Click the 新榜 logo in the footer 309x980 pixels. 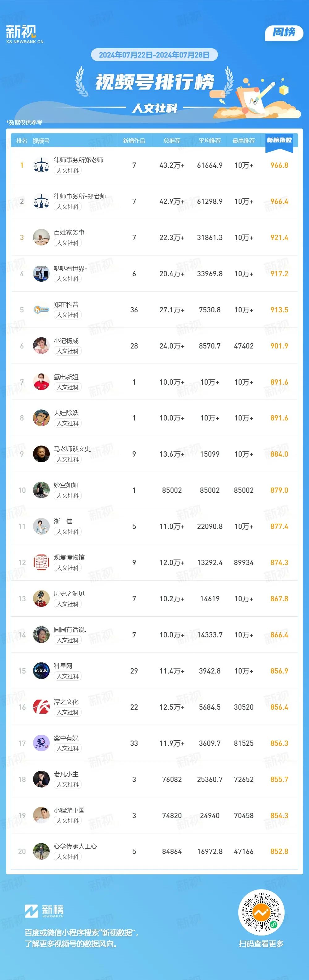click(44, 911)
